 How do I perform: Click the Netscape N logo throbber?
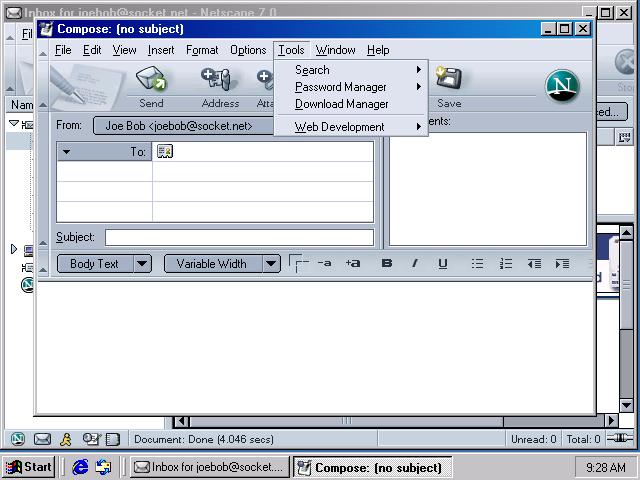tap(562, 86)
